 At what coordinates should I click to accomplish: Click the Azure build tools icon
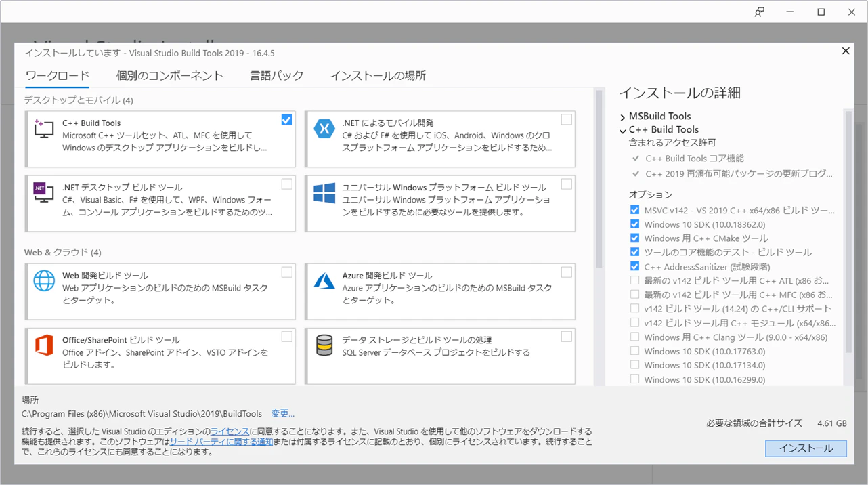pyautogui.click(x=324, y=280)
